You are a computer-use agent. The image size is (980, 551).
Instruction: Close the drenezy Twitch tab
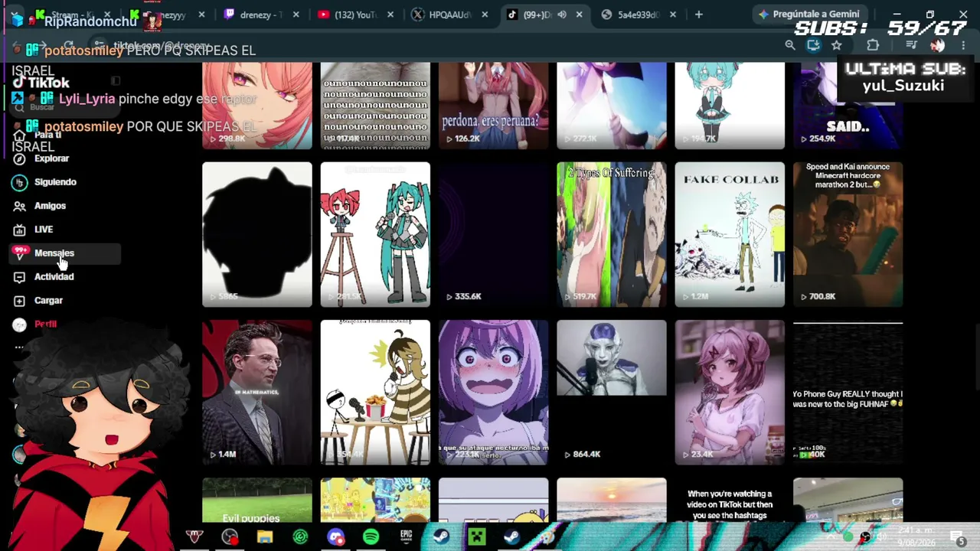296,15
